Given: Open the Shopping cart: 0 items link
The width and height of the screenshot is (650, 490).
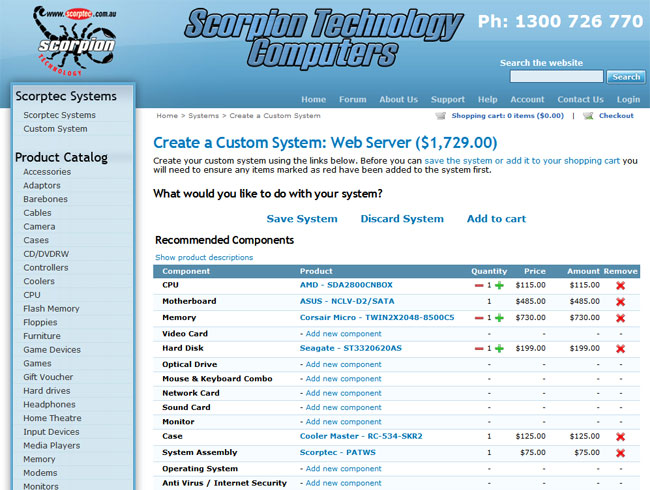Looking at the screenshot, I should point(508,116).
